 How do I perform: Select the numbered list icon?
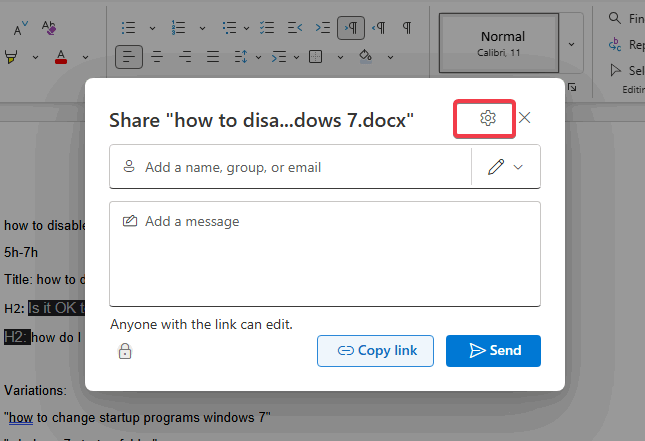178,28
